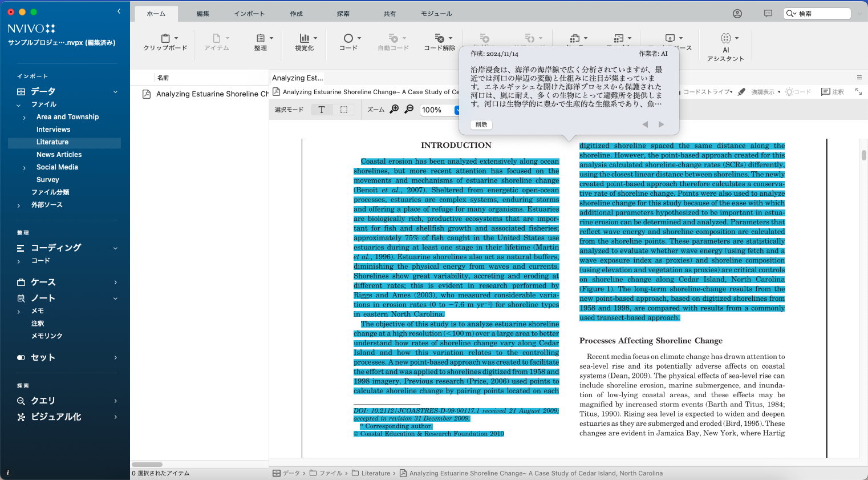Click the pane options menu icon
Image resolution: width=868 pixels, height=480 pixels.
point(859,78)
